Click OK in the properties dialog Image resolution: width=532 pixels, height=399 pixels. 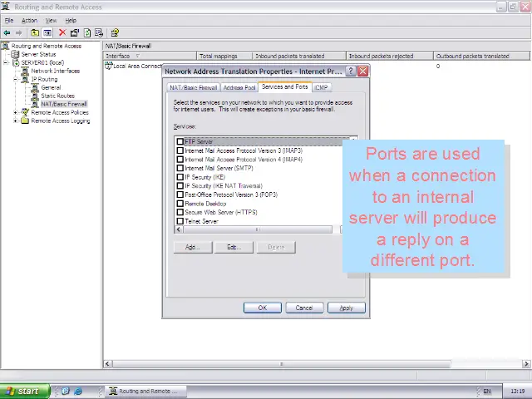point(263,308)
